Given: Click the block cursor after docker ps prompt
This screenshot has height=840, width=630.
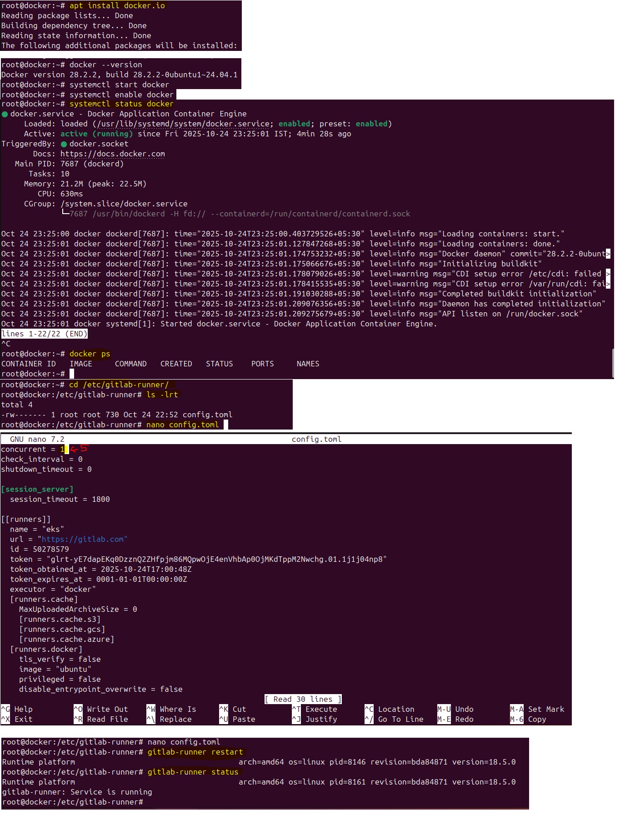Looking at the screenshot, I should pyautogui.click(x=71, y=374).
